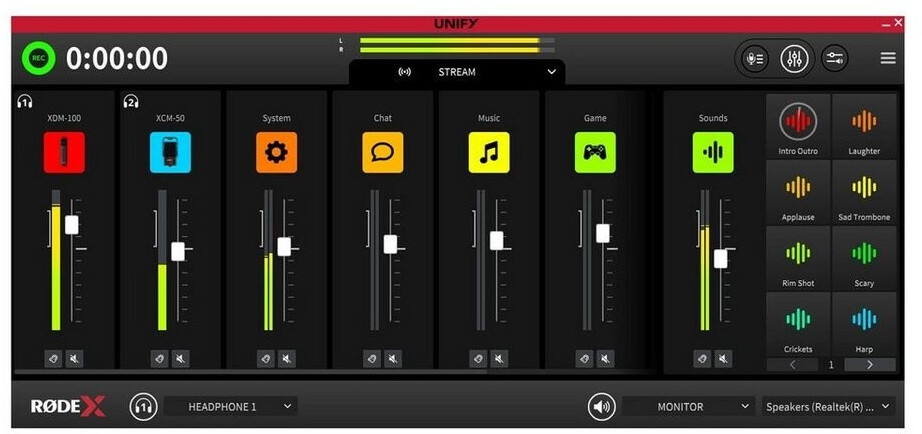Open the orange System gear channel icon
The height and width of the screenshot is (434, 922).
(276, 153)
